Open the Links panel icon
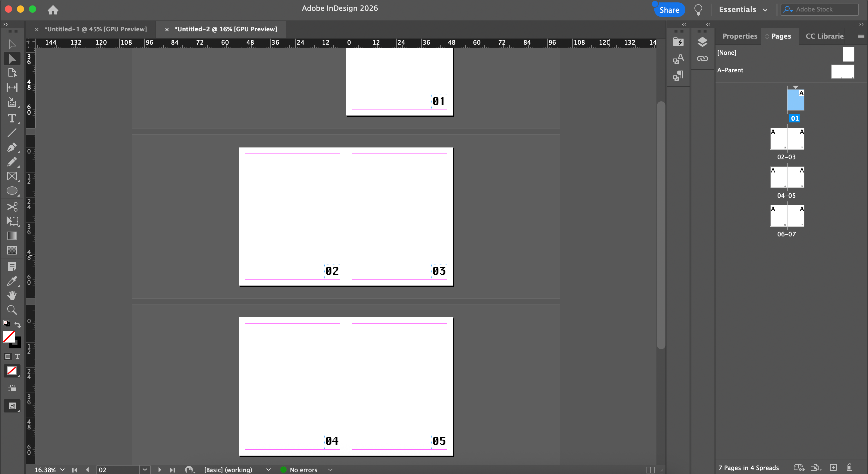The height and width of the screenshot is (474, 868). pyautogui.click(x=702, y=59)
